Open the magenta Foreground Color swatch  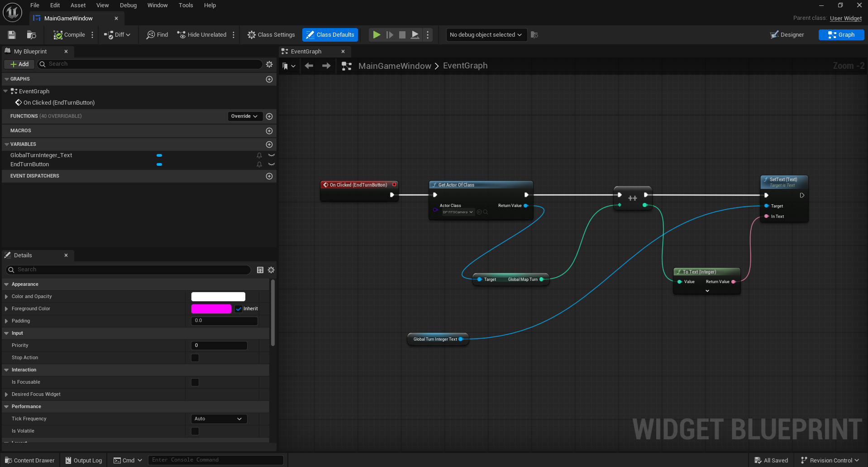pos(211,309)
